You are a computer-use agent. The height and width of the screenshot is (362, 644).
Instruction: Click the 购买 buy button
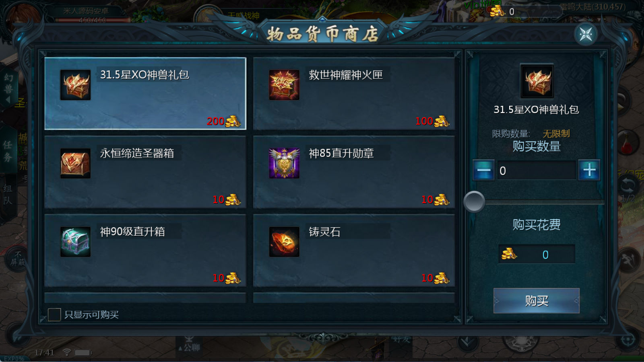click(537, 300)
